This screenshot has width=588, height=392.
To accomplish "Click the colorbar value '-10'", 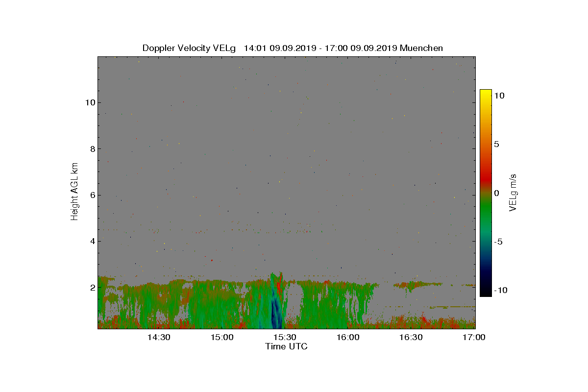I will pos(500,290).
